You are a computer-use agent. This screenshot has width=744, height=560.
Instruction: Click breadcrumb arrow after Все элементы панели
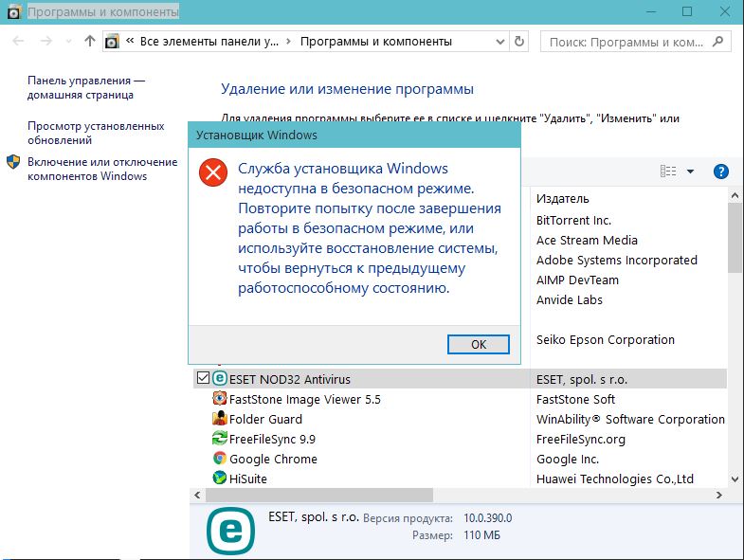pos(288,42)
